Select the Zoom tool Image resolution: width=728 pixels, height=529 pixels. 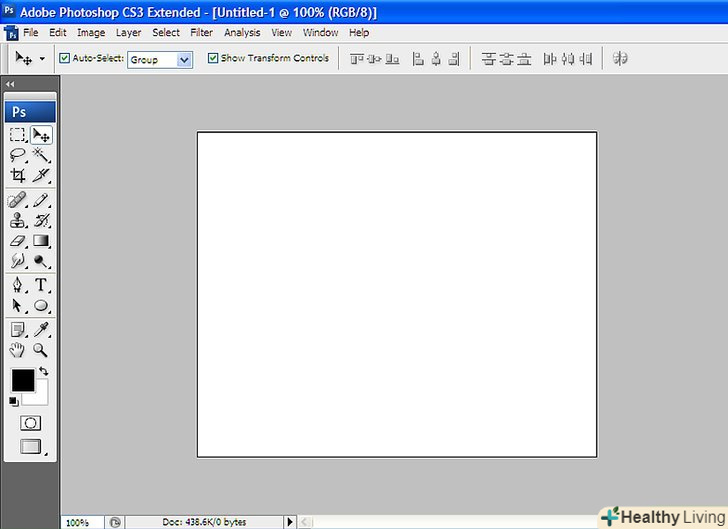point(41,350)
